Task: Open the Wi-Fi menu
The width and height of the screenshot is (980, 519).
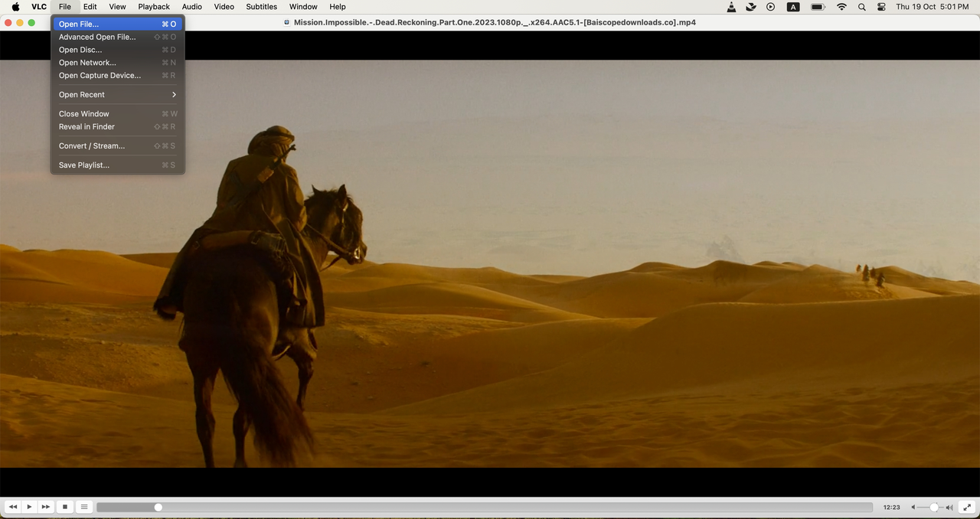Action: tap(841, 7)
